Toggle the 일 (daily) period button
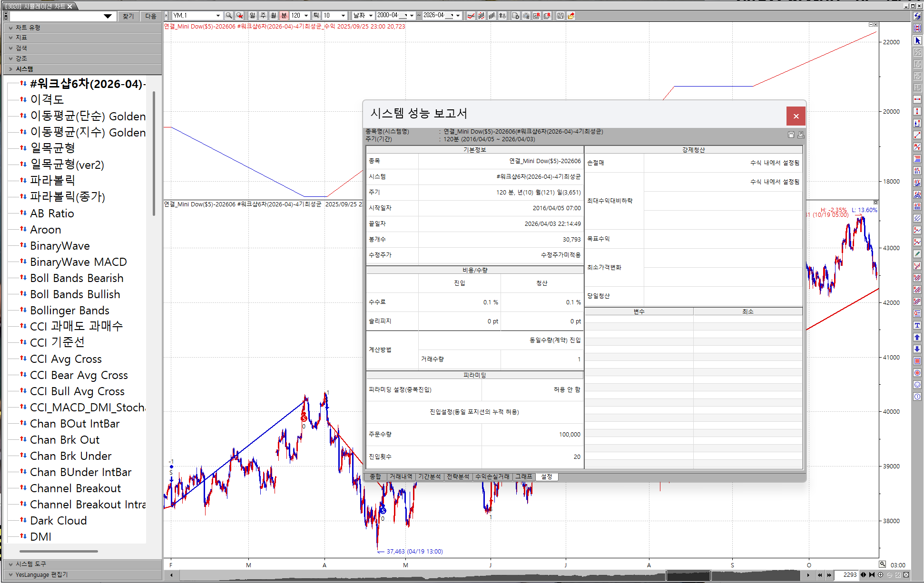The height and width of the screenshot is (583, 924). (x=253, y=16)
